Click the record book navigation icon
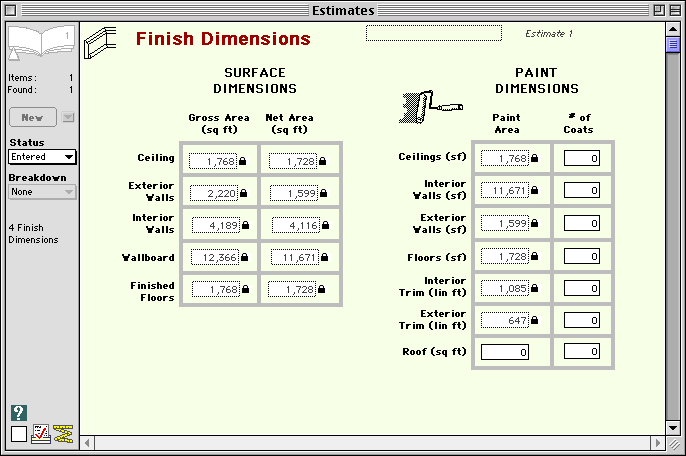Image resolution: width=686 pixels, height=456 pixels. point(40,46)
